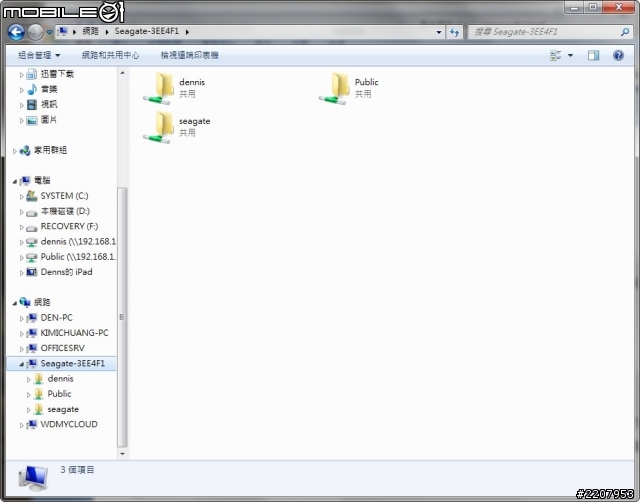The image size is (640, 502).
Task: Click the navigation pane scrollbar thumb
Action: pyautogui.click(x=122, y=317)
